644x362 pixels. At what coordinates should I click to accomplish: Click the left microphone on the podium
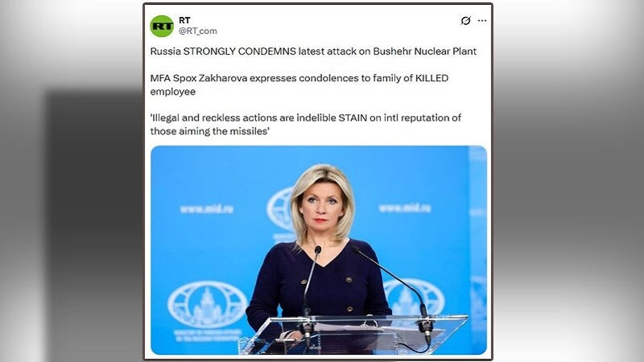pos(310,294)
